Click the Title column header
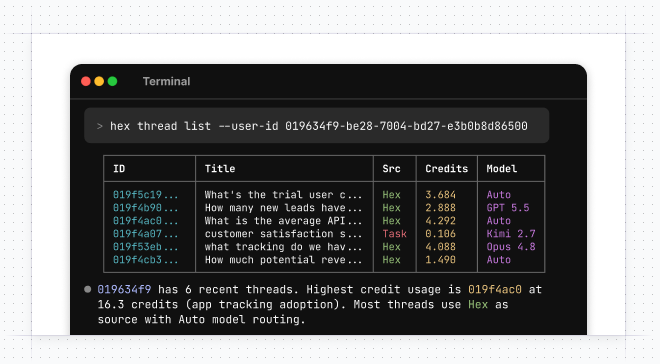 220,169
